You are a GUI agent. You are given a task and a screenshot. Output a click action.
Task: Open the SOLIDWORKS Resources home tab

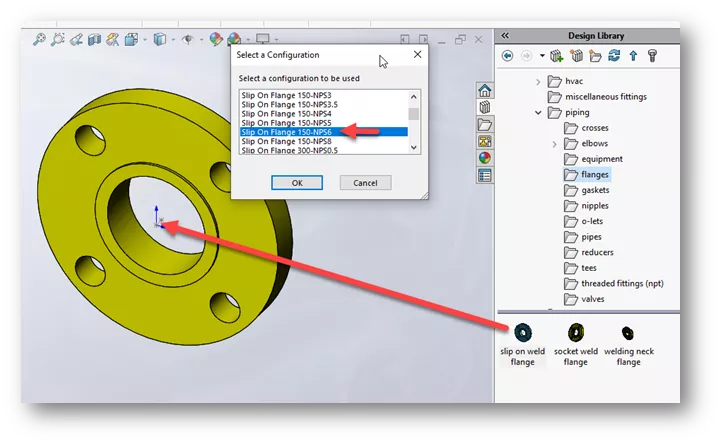pos(484,90)
